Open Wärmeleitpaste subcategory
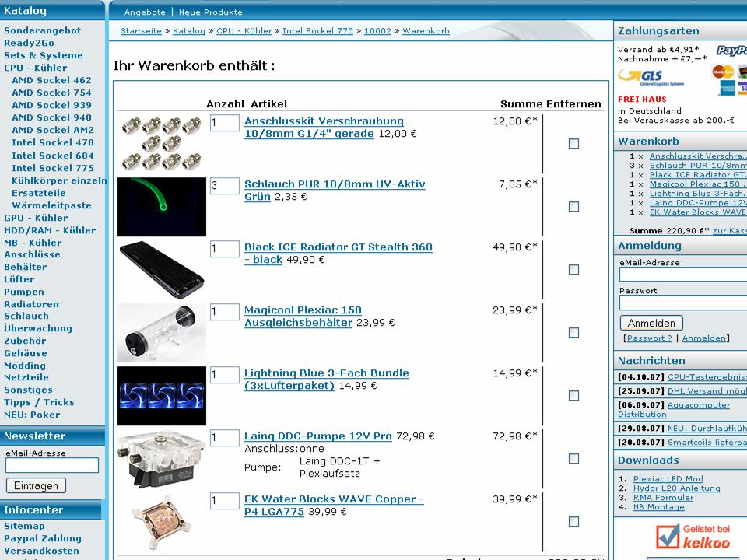Screen dimensions: 747x560 (51, 205)
